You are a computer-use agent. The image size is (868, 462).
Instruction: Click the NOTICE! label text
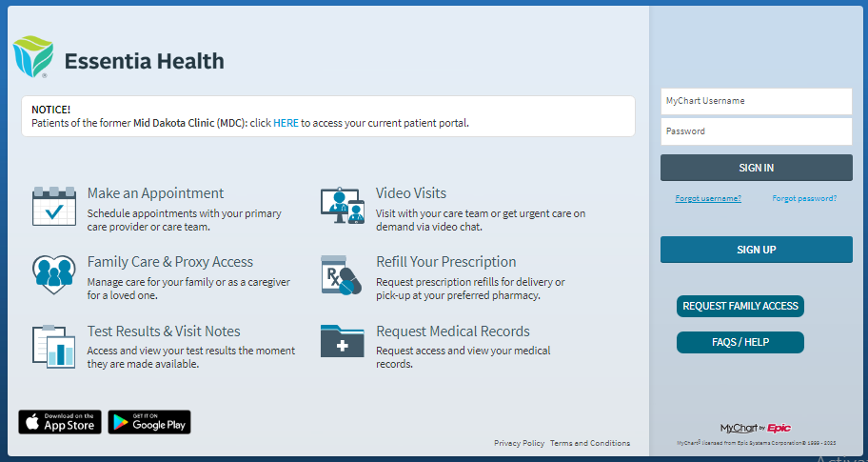(51, 110)
